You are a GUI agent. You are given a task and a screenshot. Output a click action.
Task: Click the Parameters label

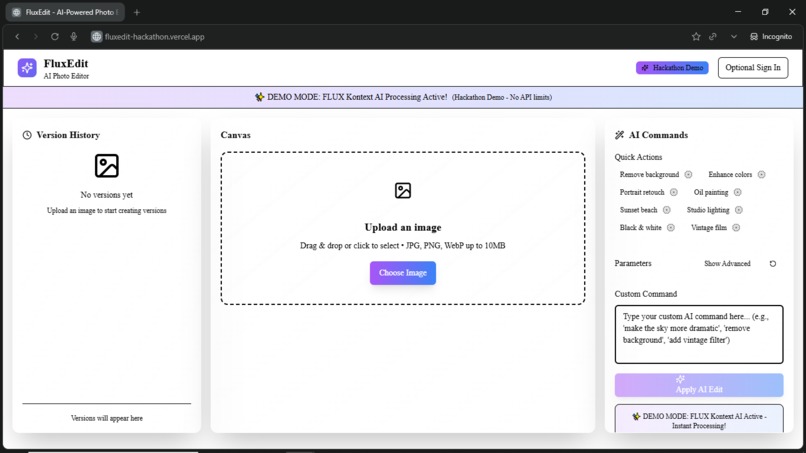(633, 263)
